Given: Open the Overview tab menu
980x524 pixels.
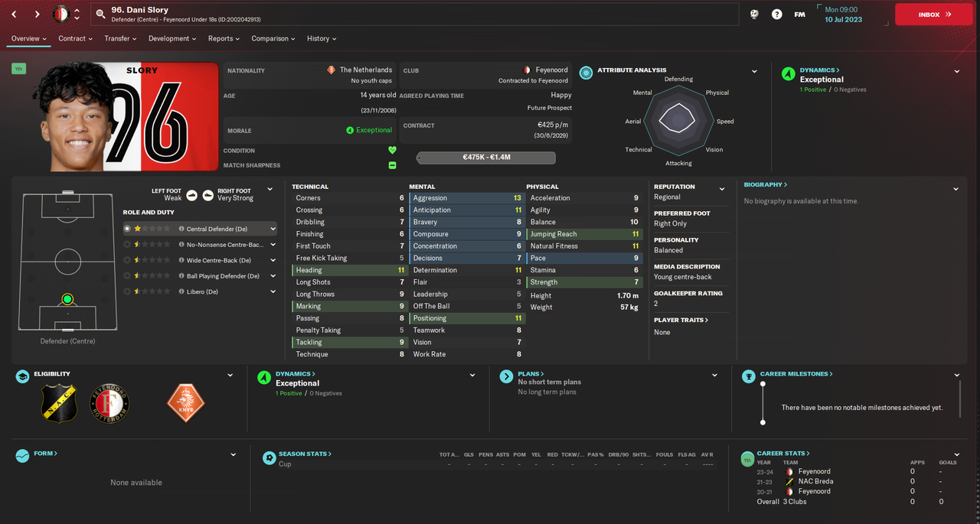Looking at the screenshot, I should [29, 38].
